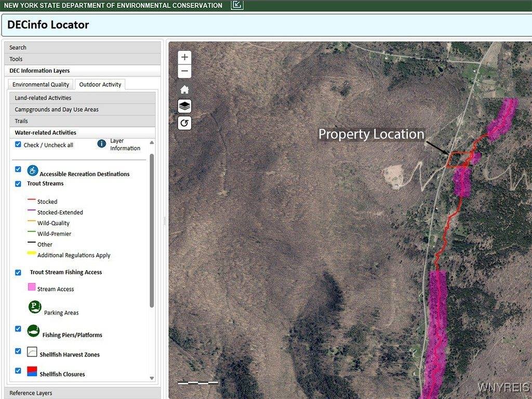The height and width of the screenshot is (399, 532).
Task: Toggle the Check / Uncheck all checkbox
Action: click(18, 144)
